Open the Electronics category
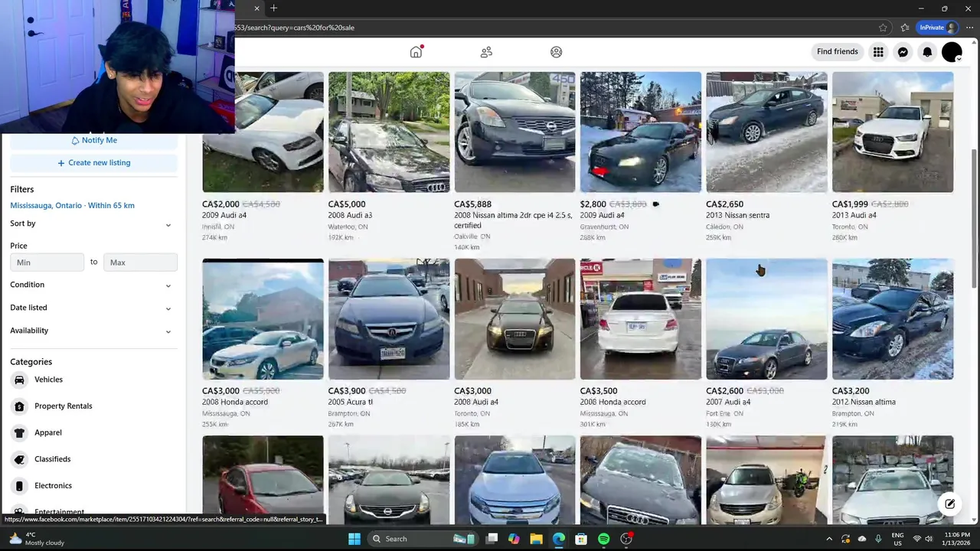Viewport: 980px width, 551px height. pyautogui.click(x=53, y=486)
